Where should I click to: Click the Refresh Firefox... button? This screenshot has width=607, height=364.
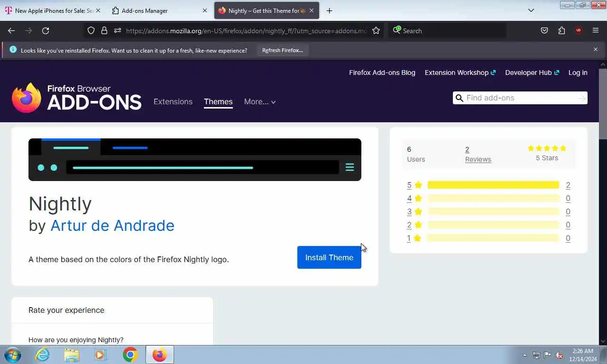[283, 50]
